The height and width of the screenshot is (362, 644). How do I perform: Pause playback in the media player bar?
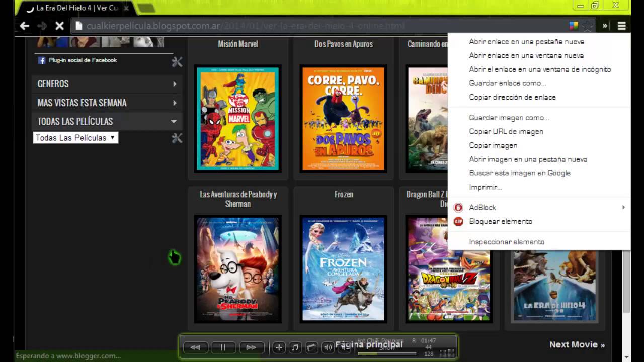pos(223,347)
